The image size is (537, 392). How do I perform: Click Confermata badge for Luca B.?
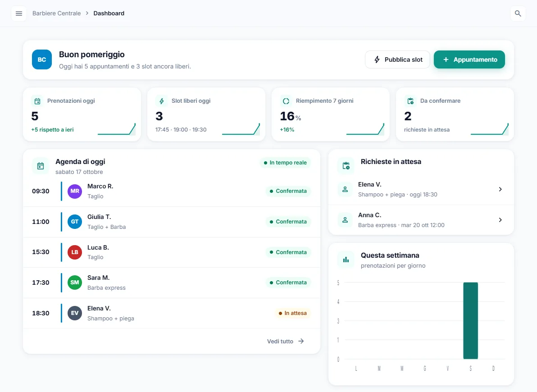(x=288, y=252)
